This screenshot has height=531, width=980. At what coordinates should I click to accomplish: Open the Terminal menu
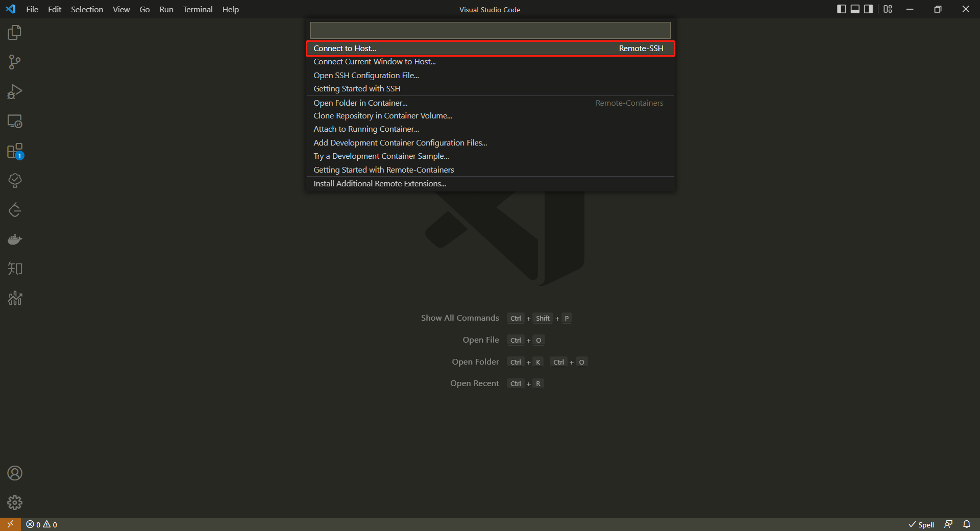click(x=198, y=10)
